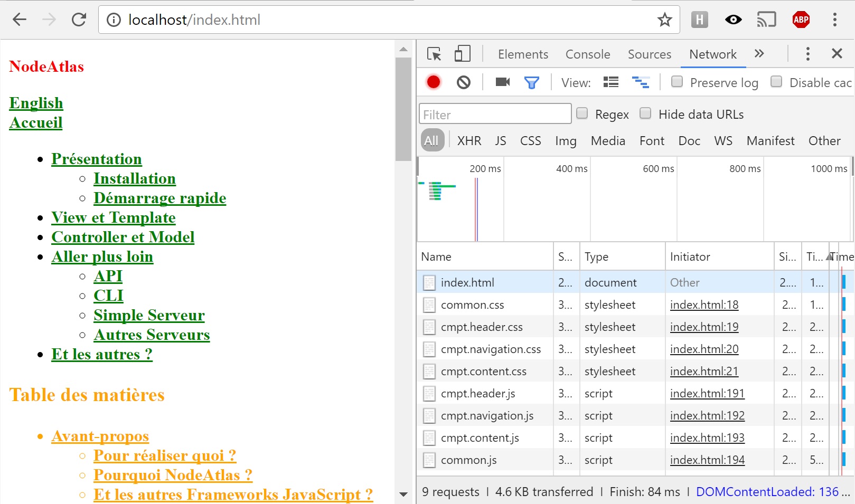
Task: Filter requests by Other type
Action: click(824, 141)
